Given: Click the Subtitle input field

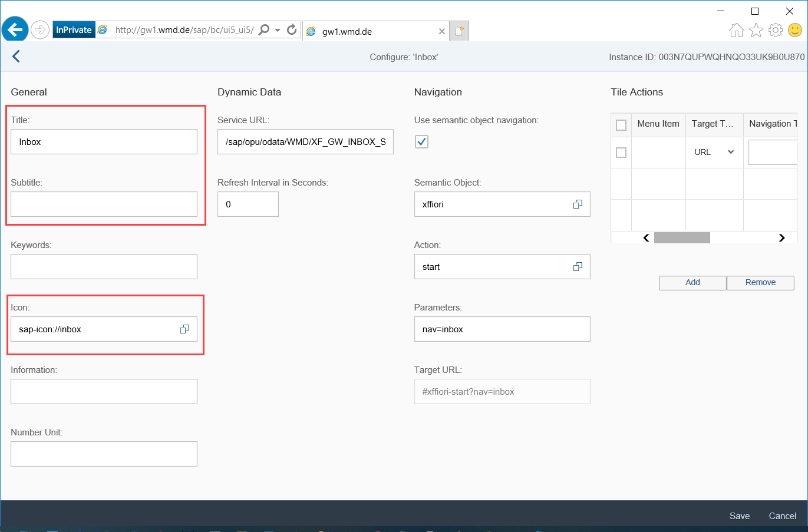Looking at the screenshot, I should tap(104, 204).
